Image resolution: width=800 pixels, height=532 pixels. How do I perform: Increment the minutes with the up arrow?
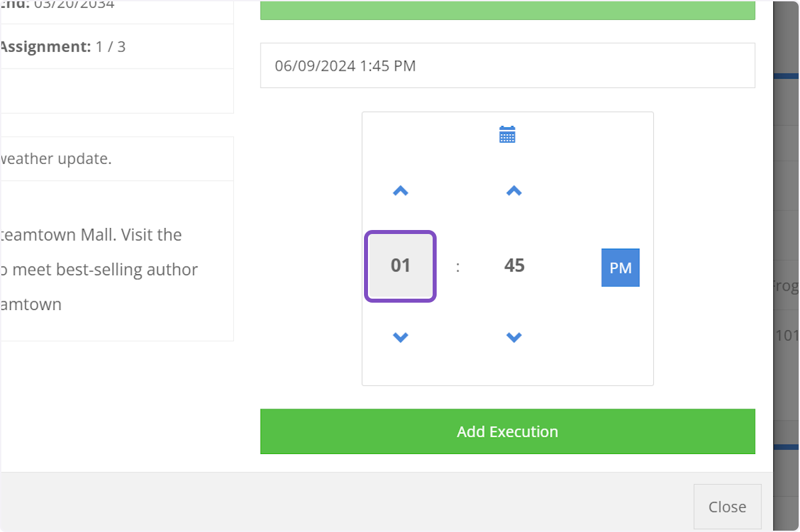[x=513, y=191]
